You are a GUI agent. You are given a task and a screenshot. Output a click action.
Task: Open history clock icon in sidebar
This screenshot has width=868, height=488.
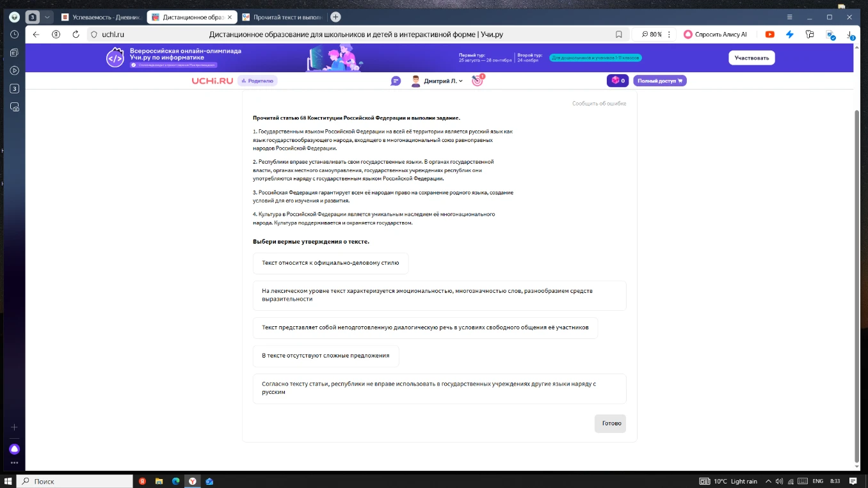tap(15, 35)
